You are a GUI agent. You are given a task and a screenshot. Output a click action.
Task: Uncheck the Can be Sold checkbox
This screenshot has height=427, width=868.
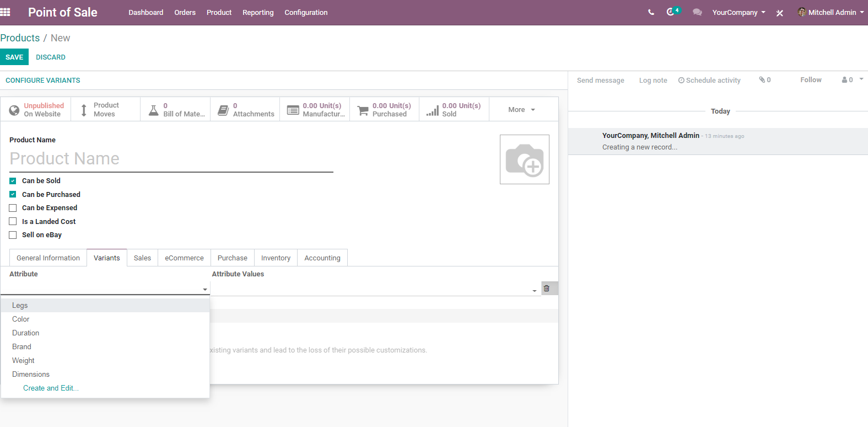click(x=13, y=181)
